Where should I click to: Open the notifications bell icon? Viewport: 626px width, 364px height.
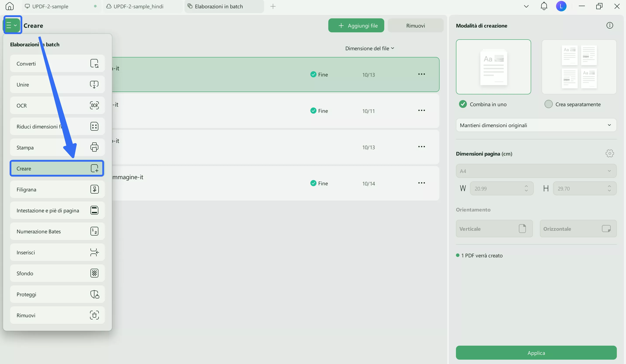pyautogui.click(x=544, y=6)
